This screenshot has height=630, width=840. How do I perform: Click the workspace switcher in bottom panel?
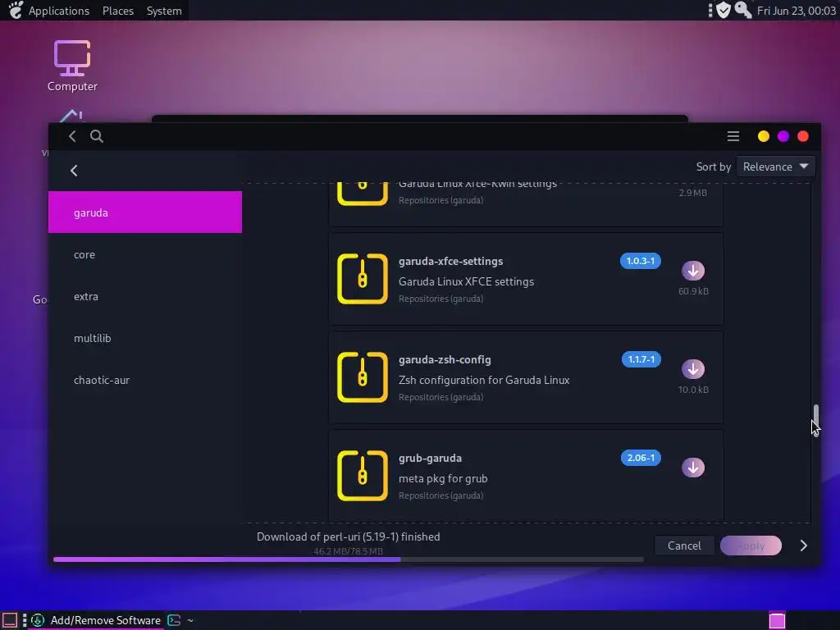point(778,620)
